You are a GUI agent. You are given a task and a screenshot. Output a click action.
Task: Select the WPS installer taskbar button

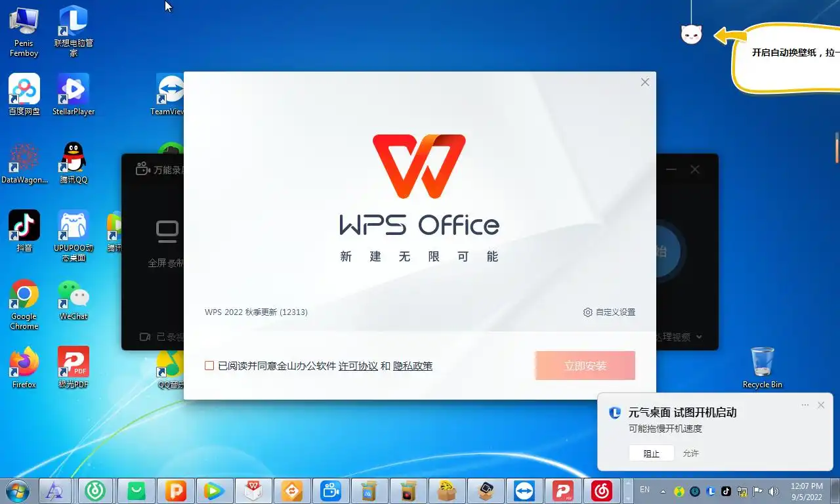tap(253, 491)
